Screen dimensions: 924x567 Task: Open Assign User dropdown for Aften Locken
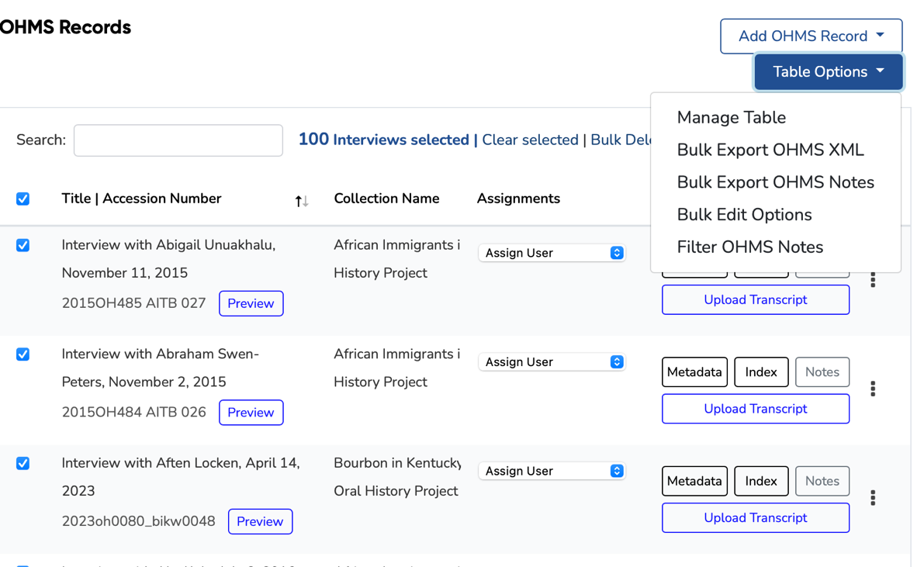[552, 471]
